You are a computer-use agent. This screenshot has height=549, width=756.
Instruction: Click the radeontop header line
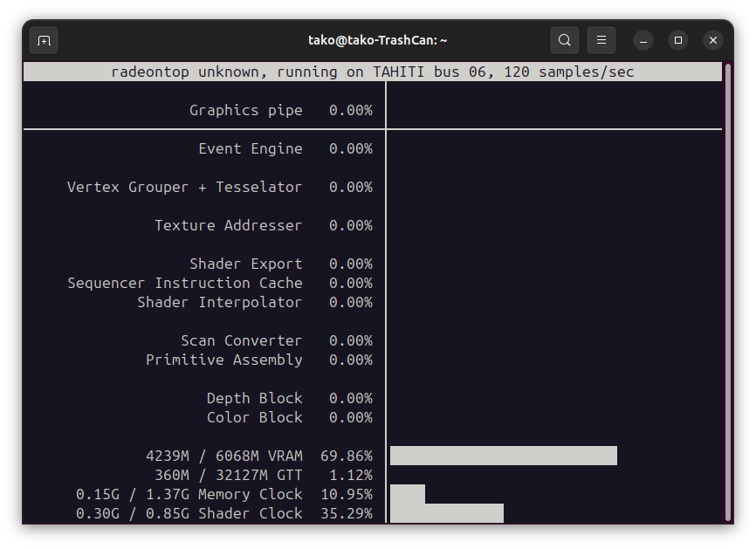pos(373,72)
